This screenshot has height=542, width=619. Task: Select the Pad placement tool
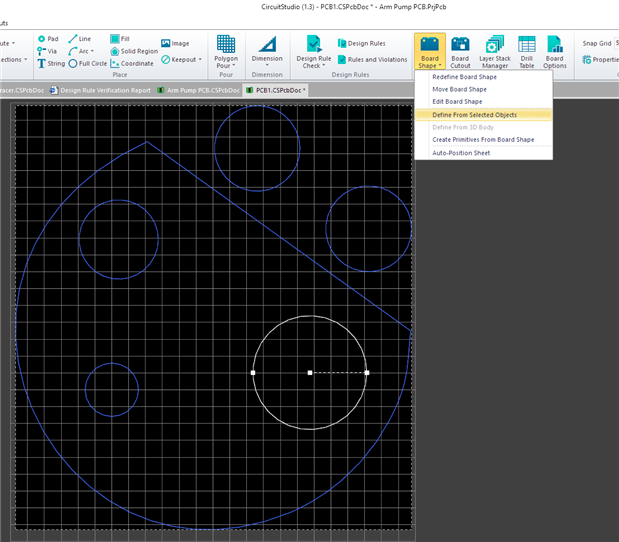coord(48,39)
